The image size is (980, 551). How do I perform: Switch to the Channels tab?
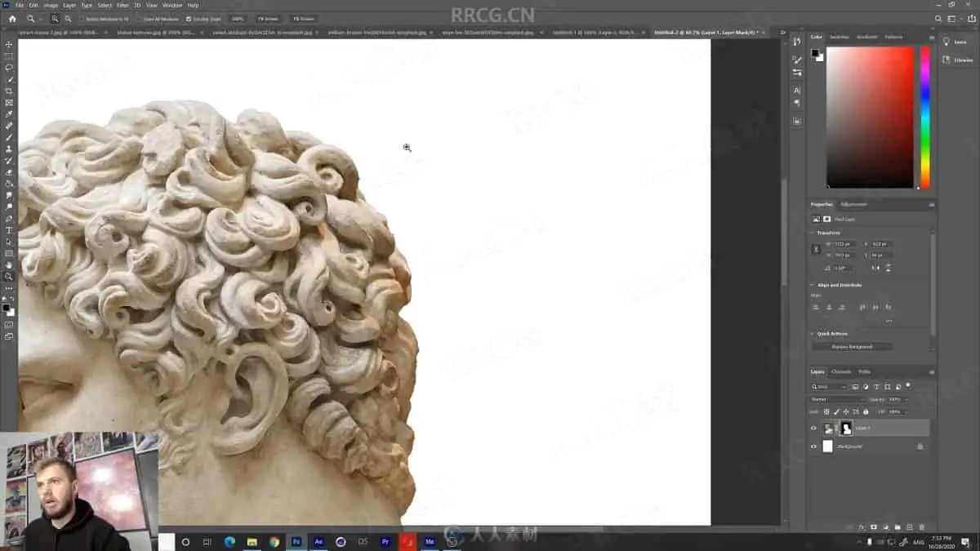tap(841, 372)
